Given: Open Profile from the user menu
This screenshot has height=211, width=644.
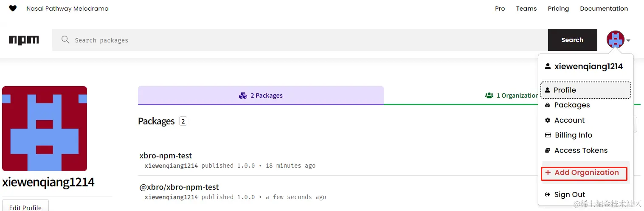Looking at the screenshot, I should point(565,90).
